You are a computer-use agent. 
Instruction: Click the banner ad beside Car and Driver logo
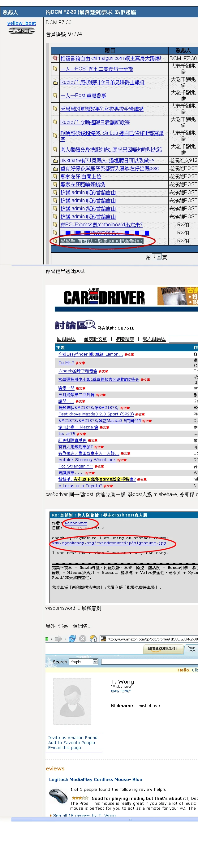(x=178, y=296)
